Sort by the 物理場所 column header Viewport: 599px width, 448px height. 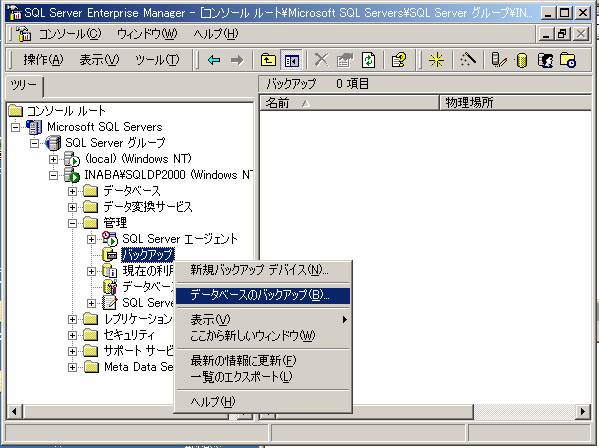point(515,103)
